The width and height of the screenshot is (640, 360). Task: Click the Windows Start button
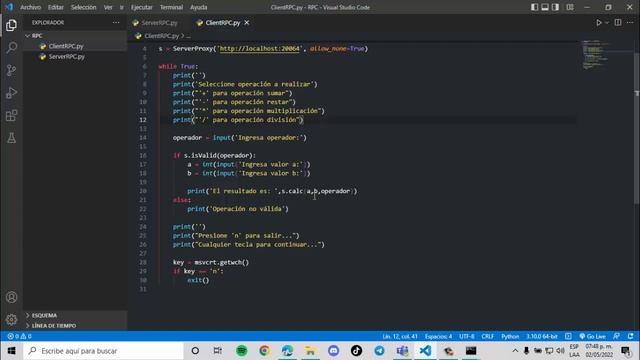coord(11,351)
